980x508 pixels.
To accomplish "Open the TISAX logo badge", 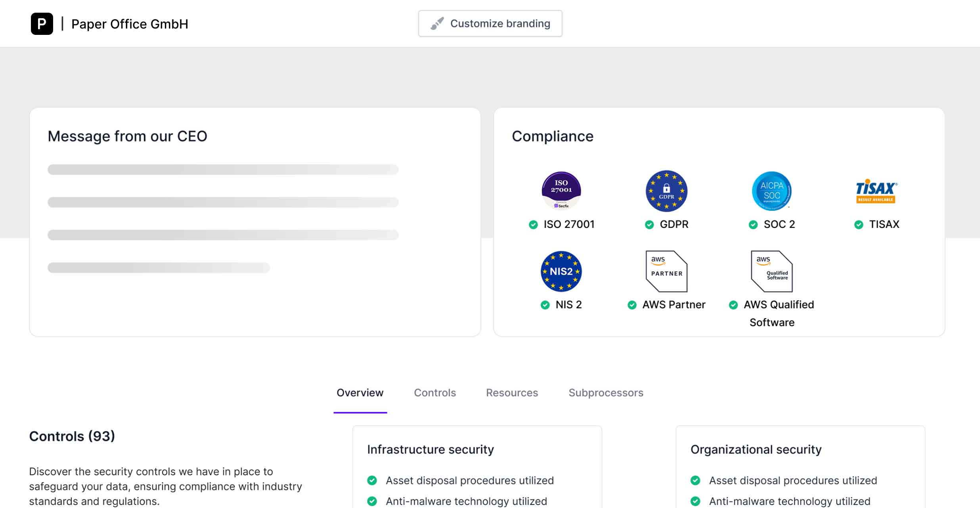I will coord(877,191).
